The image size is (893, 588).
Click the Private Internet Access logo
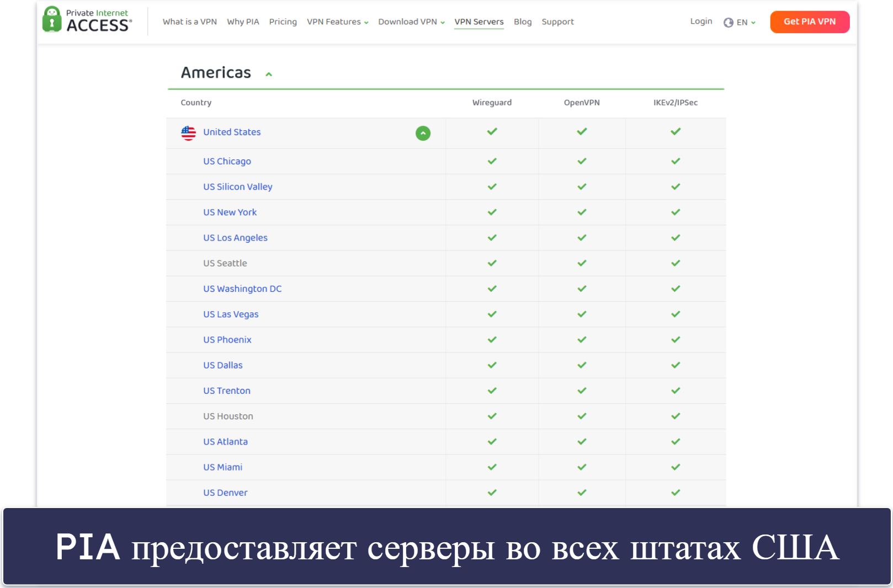pos(87,20)
